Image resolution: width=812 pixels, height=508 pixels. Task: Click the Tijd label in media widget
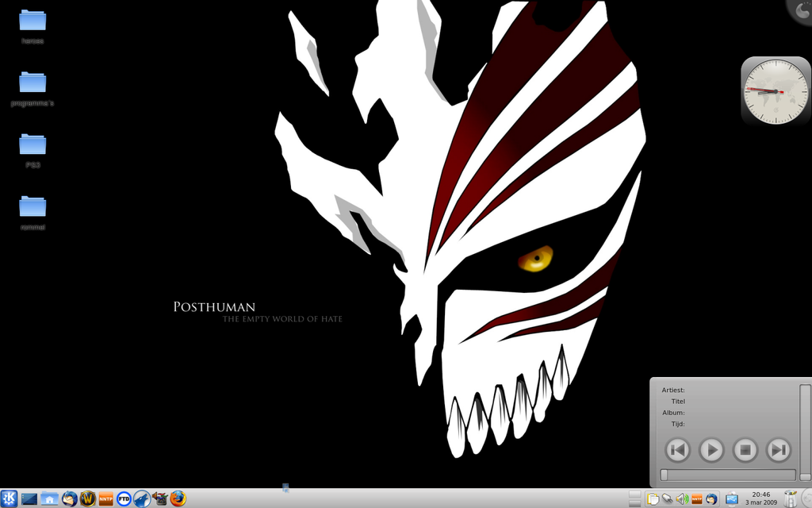tap(678, 424)
